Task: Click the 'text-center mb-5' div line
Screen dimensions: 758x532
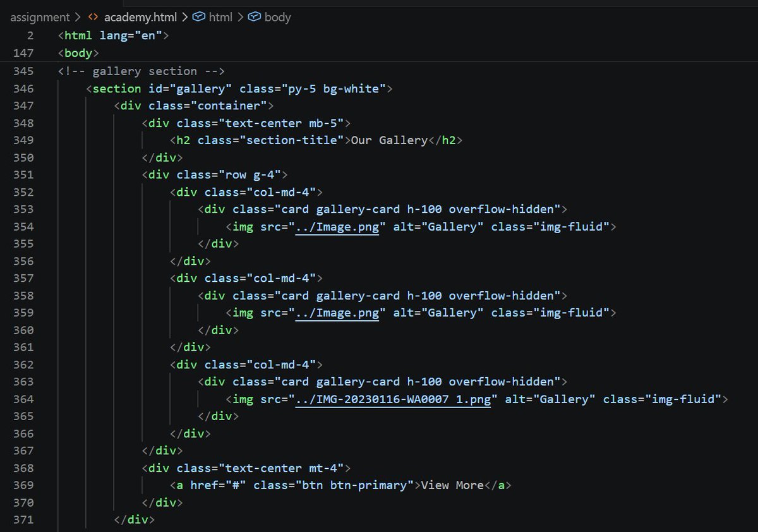Action: (246, 123)
